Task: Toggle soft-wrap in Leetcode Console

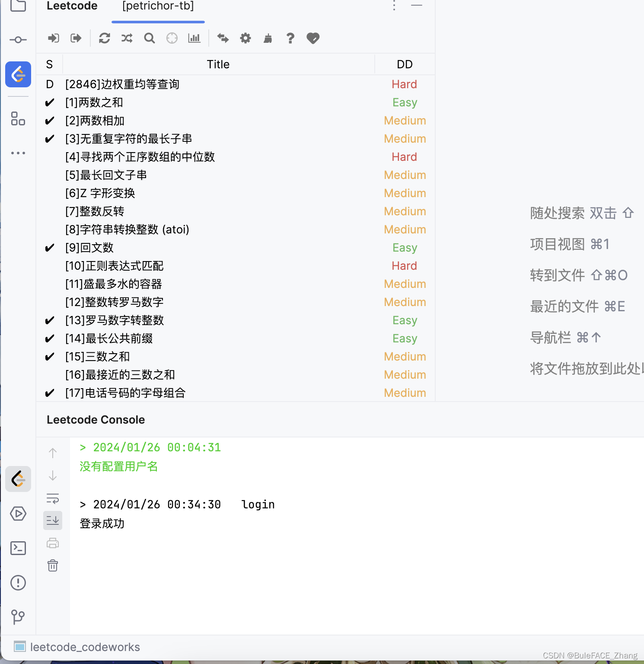Action: (x=53, y=498)
